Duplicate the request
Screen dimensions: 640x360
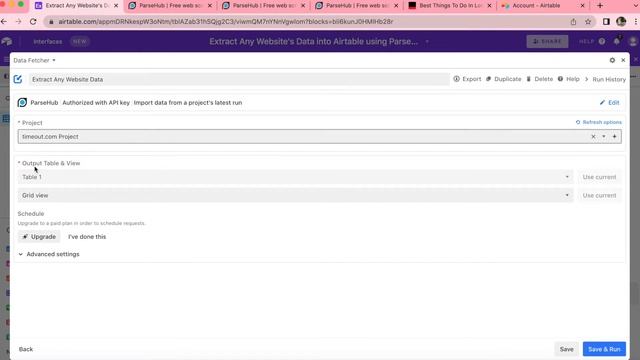point(504,79)
